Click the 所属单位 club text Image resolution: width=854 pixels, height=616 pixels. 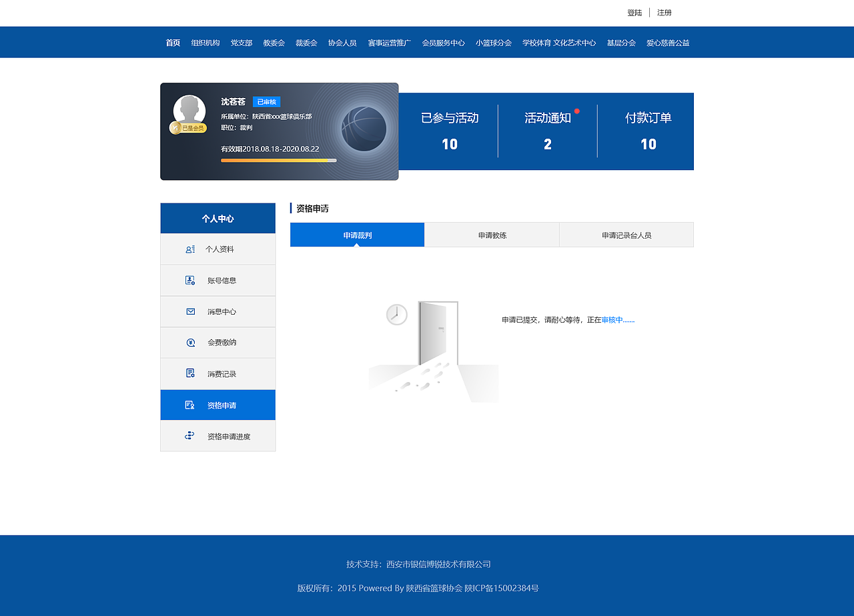pos(266,117)
